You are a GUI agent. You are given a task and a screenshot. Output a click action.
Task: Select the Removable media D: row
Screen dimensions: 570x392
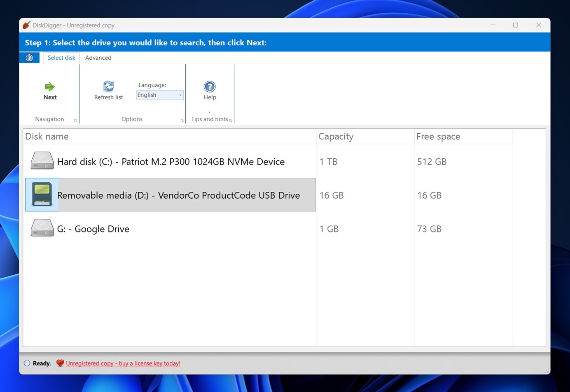pos(178,195)
